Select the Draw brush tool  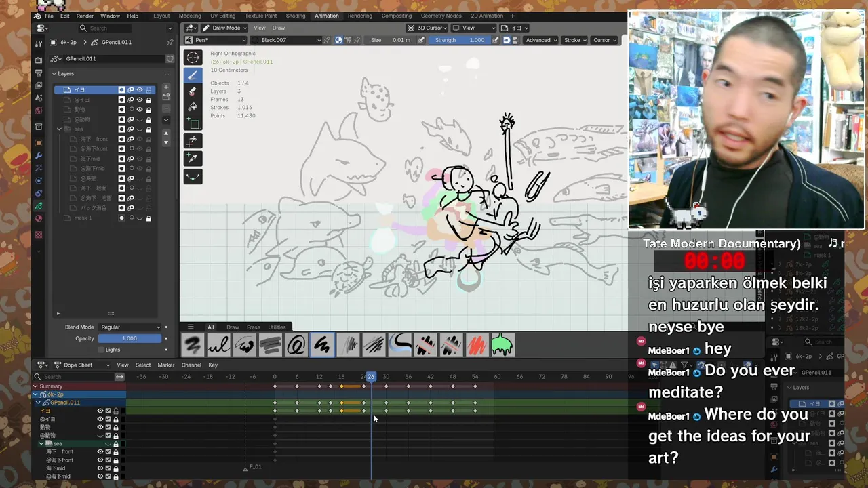(193, 75)
